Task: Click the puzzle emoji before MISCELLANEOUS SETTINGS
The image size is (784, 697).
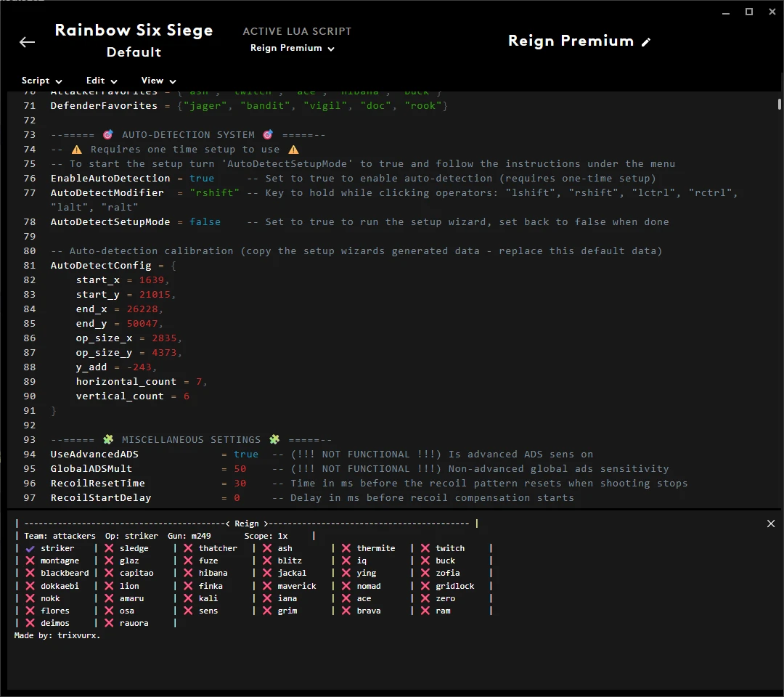Action: coord(108,440)
